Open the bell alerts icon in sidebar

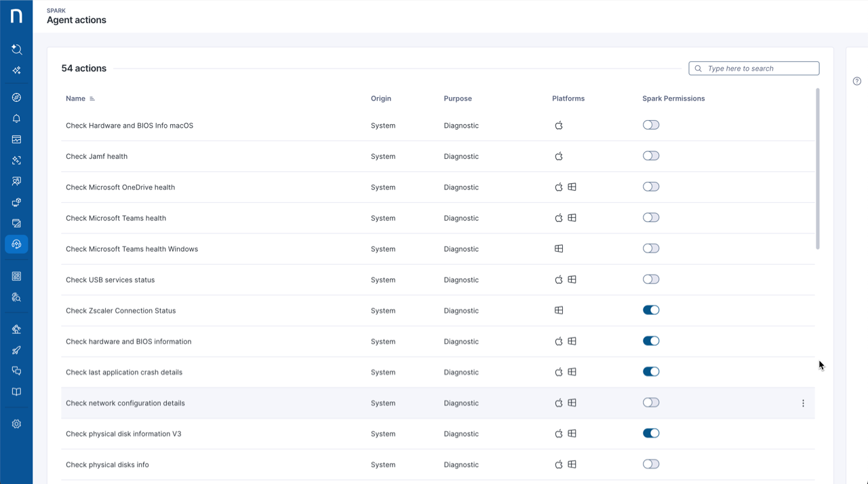(x=16, y=119)
